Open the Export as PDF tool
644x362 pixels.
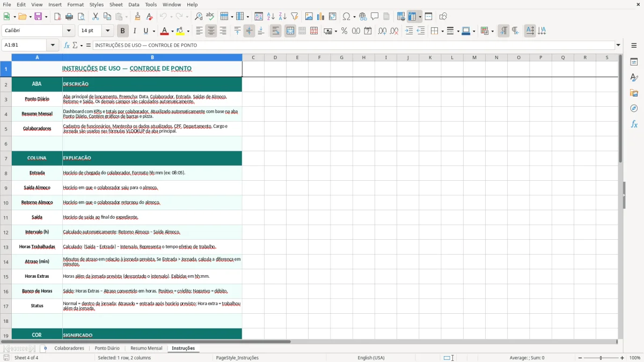pyautogui.click(x=57, y=17)
